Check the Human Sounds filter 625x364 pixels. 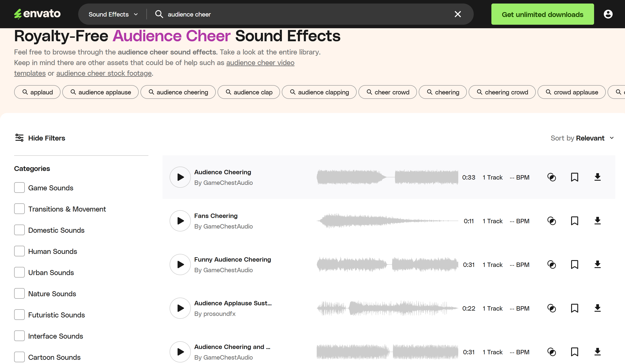pos(19,251)
